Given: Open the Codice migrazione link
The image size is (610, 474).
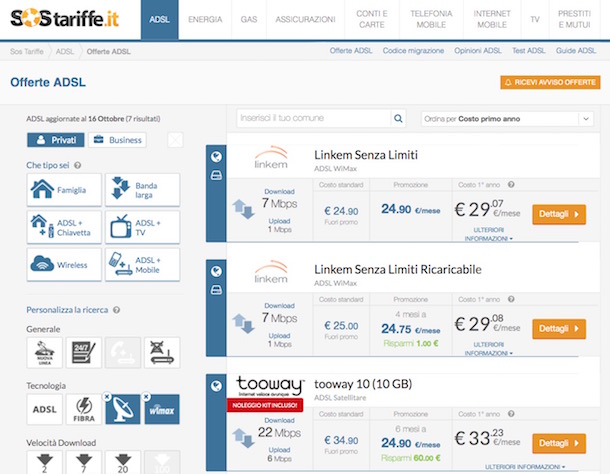Looking at the screenshot, I should [x=413, y=51].
